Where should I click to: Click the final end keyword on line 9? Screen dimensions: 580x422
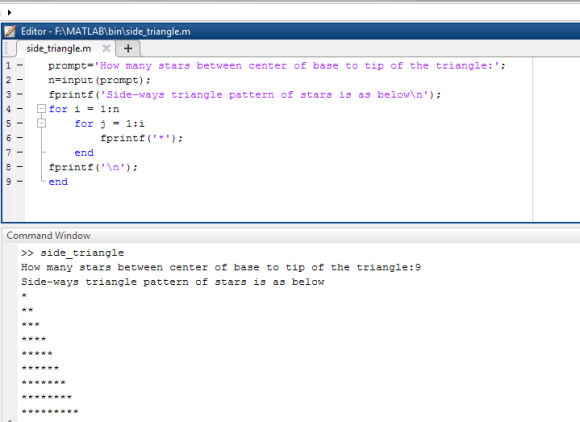click(58, 182)
